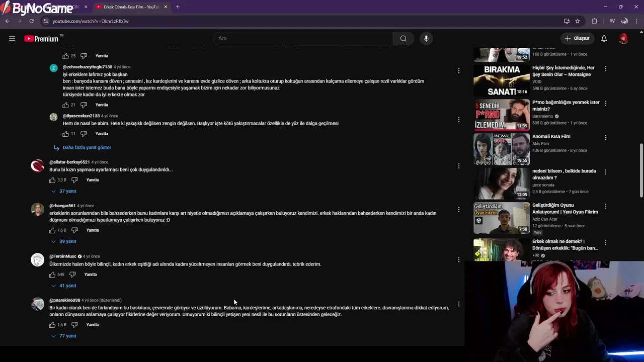The width and height of the screenshot is (644, 362).
Task: Open options for Anomali Kısa Film video
Action: point(606,137)
